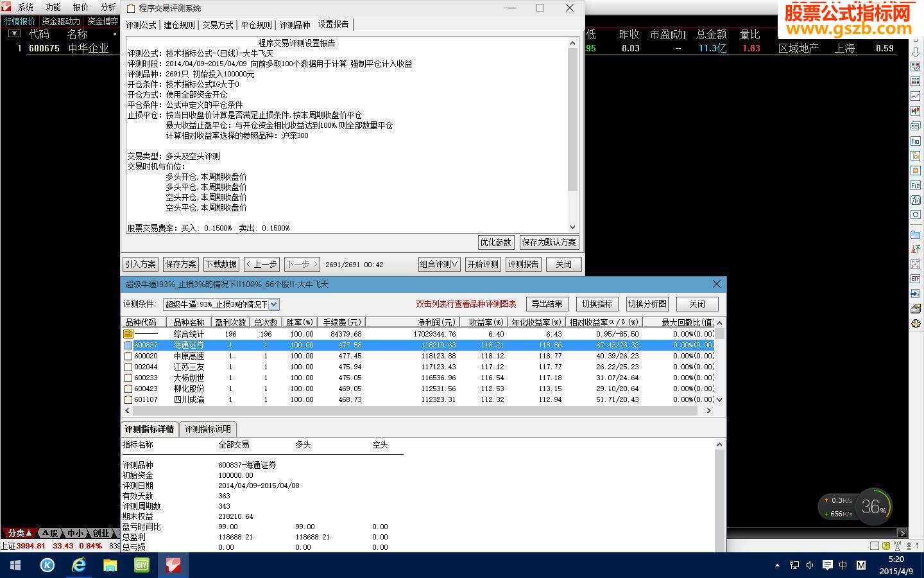
Task: Click the 收益率(%) column header
Action: [486, 322]
